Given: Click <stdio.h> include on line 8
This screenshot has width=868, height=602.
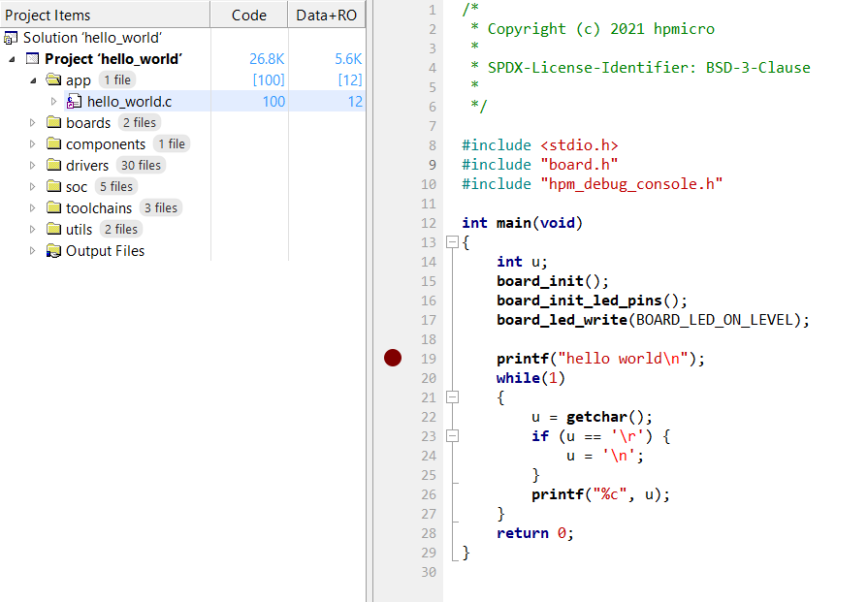Looking at the screenshot, I should pos(579,145).
